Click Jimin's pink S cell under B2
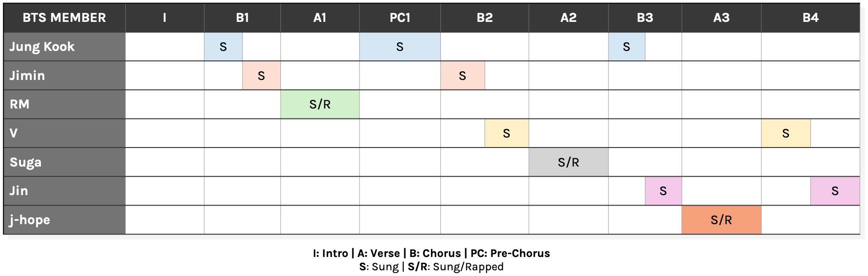 click(x=462, y=76)
